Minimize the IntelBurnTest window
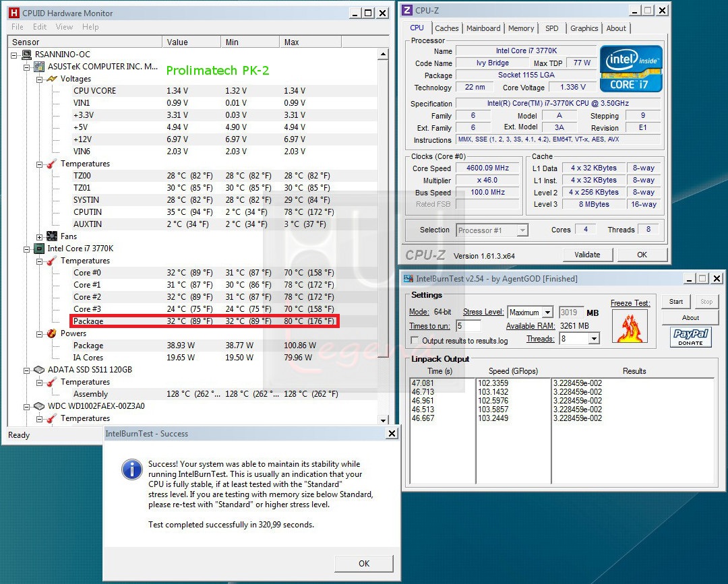Viewport: 728px width, 584px height. click(x=689, y=278)
